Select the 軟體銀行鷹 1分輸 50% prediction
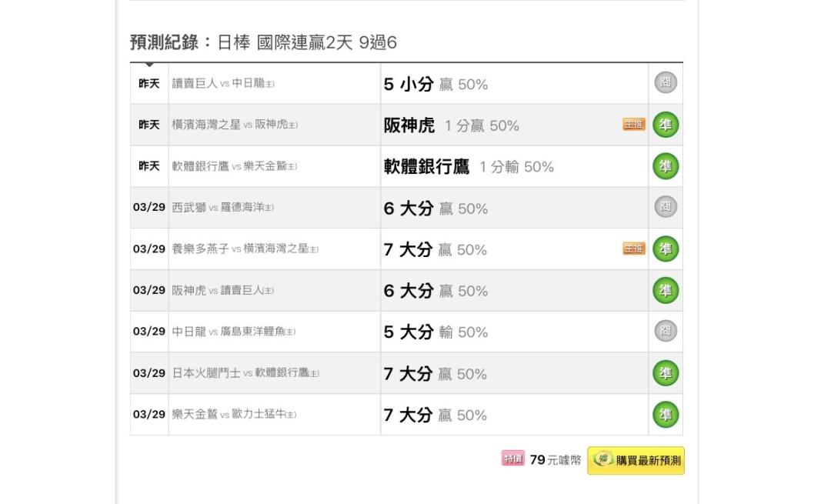831x504 pixels. pyautogui.click(x=469, y=167)
